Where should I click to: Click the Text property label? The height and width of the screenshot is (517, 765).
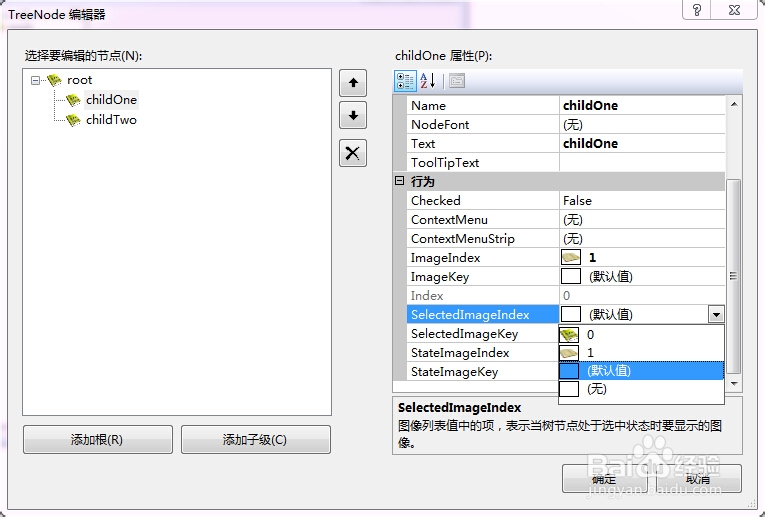423,143
